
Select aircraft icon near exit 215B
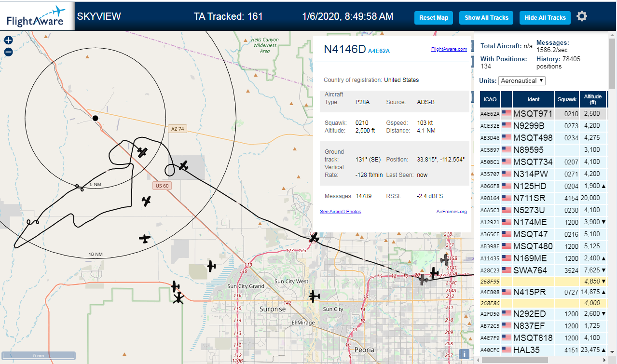click(444, 259)
